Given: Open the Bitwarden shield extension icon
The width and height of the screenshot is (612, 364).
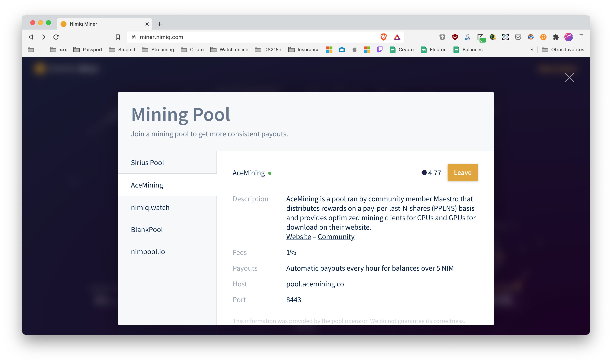Looking at the screenshot, I should click(x=442, y=37).
